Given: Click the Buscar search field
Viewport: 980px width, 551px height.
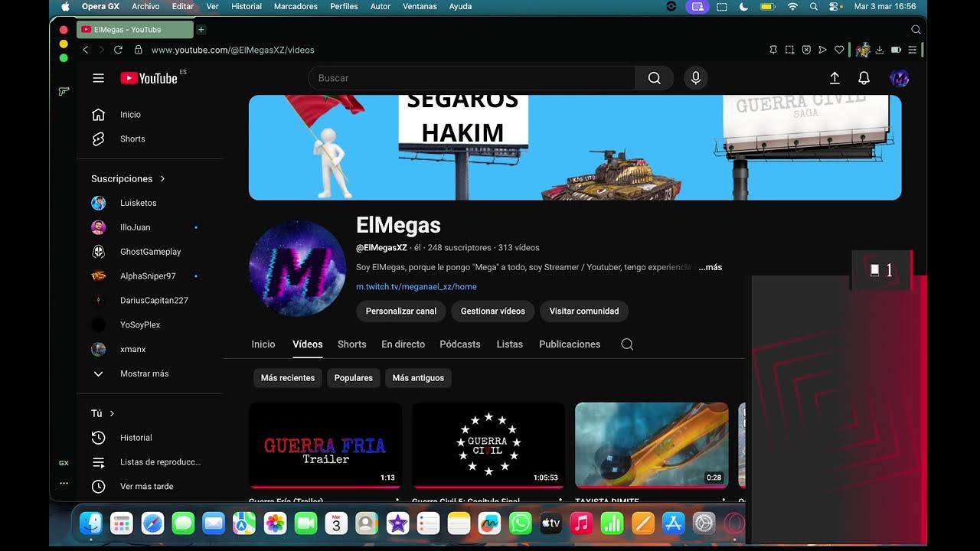Looking at the screenshot, I should 472,78.
